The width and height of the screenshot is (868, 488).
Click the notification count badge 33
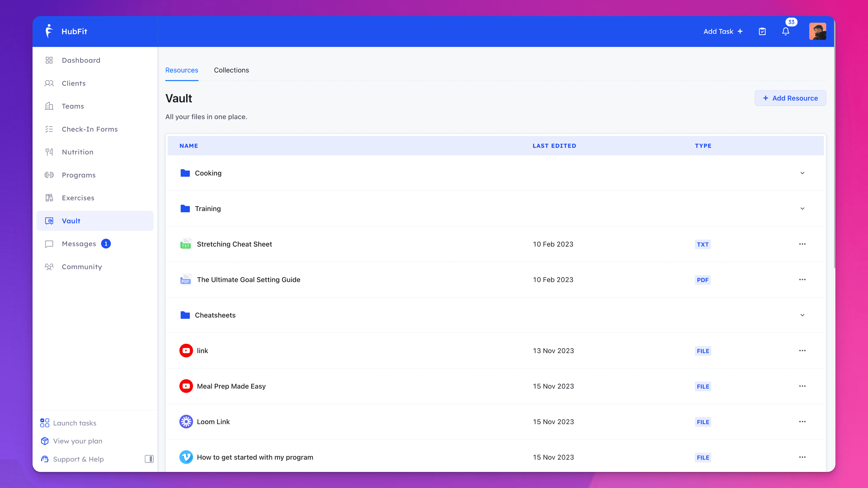[x=791, y=22]
